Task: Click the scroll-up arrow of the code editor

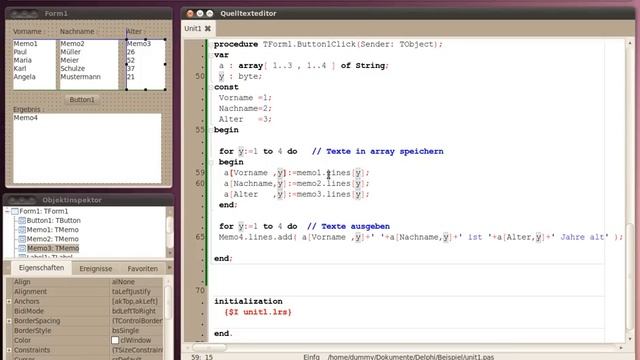Action: pyautogui.click(x=630, y=43)
